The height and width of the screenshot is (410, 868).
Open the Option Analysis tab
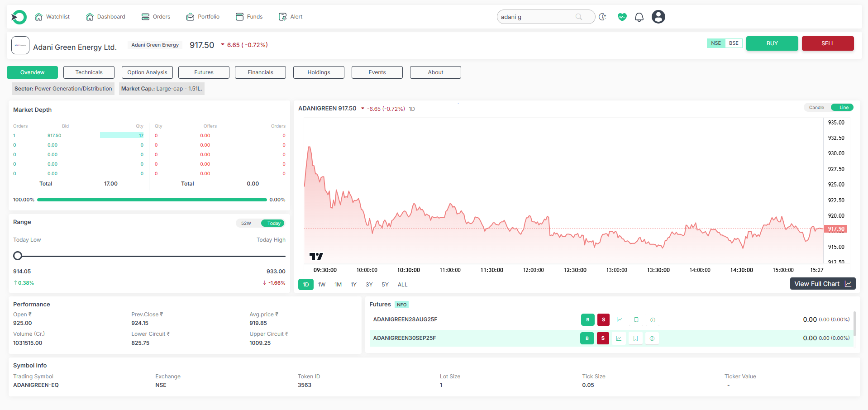(x=147, y=72)
